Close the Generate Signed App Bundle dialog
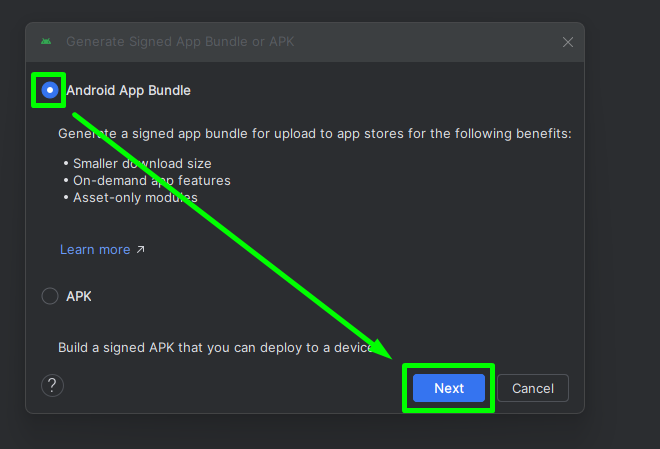The height and width of the screenshot is (449, 660). tap(568, 42)
